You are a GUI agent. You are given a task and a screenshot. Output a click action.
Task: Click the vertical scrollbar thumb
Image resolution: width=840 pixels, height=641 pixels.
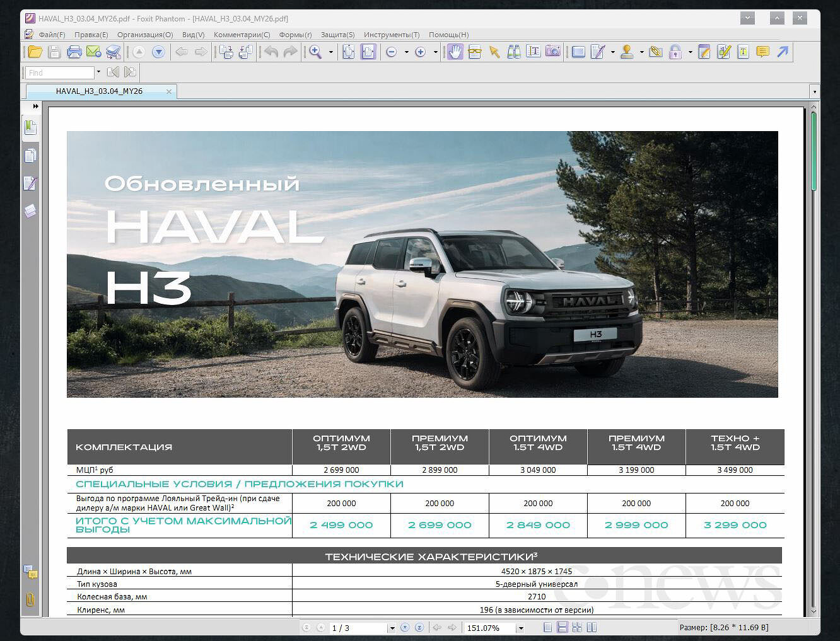814,151
